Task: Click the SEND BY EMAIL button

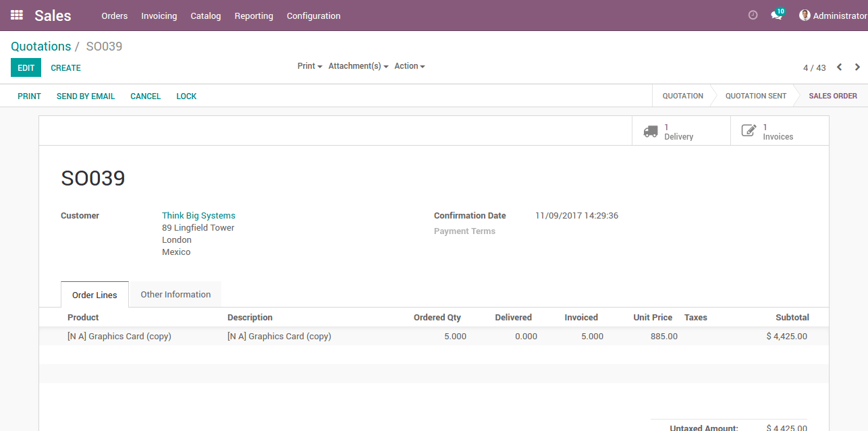Action: click(86, 96)
